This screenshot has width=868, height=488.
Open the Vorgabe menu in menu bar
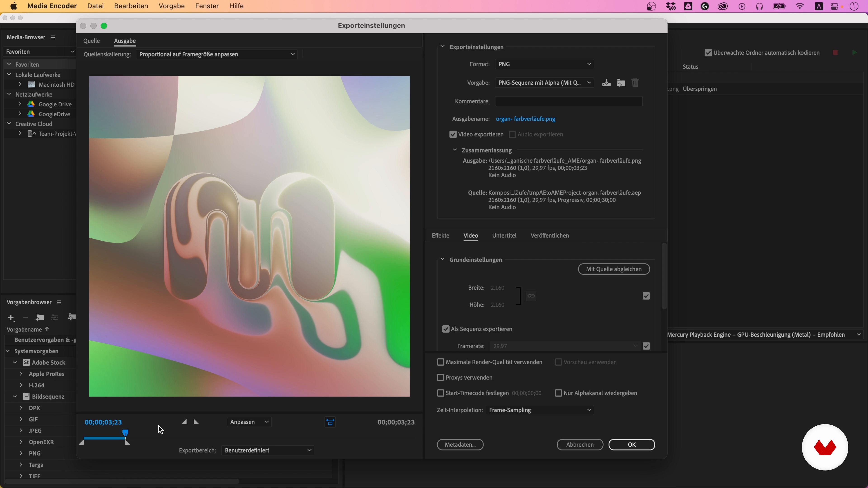click(172, 6)
